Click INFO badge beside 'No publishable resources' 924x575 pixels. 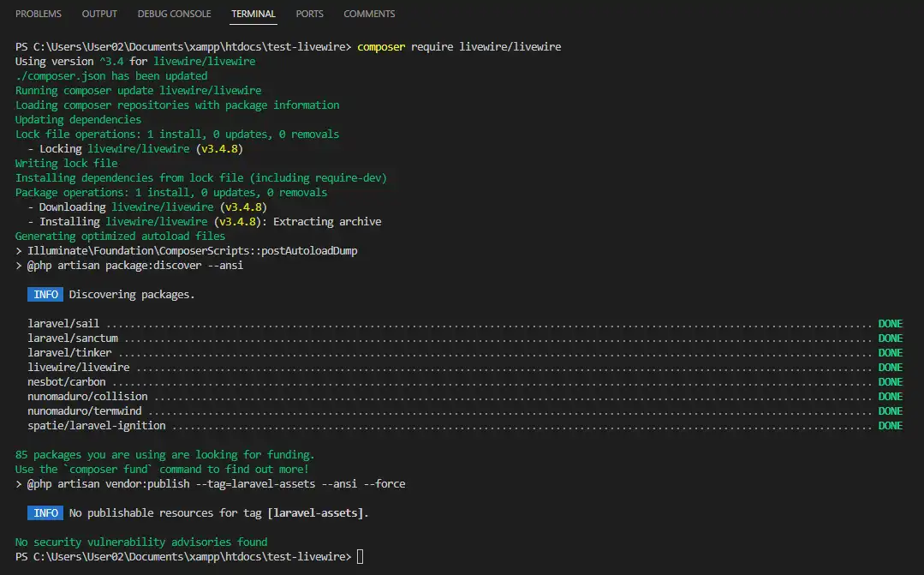45,513
